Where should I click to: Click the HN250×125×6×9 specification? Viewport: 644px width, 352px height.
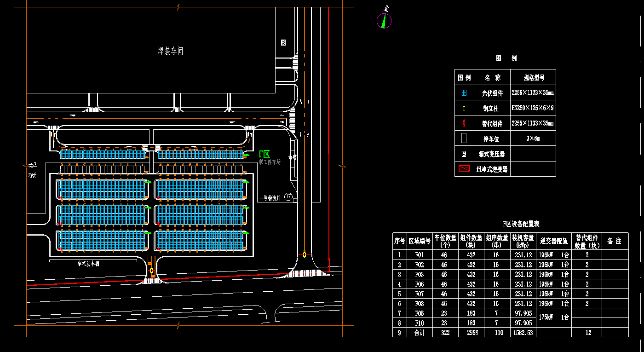533,108
